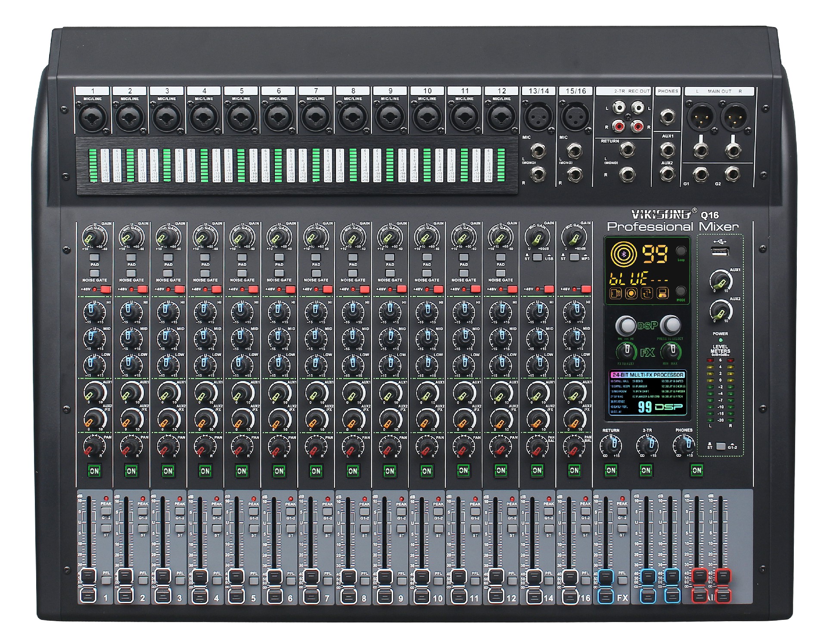
Task: Tap the Bluetooth icon on the DSP display
Action: point(623,254)
